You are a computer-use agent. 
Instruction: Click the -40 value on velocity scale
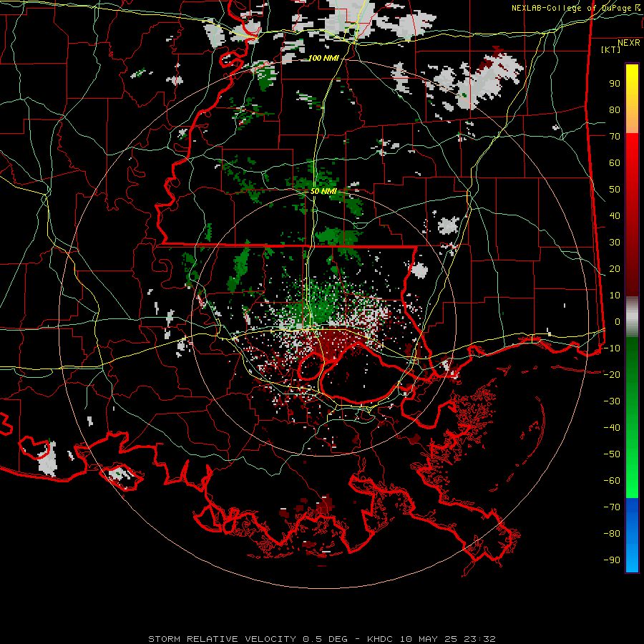(x=612, y=428)
